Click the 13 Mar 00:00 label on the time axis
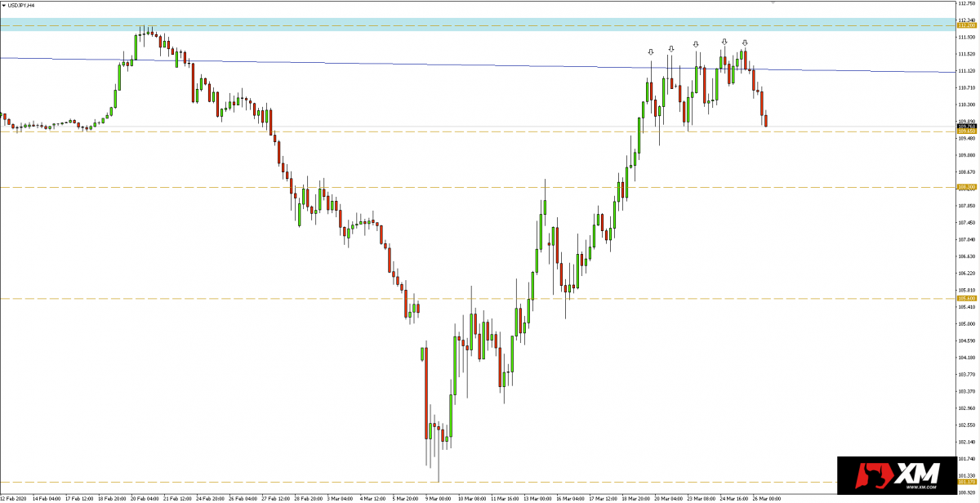Viewport: 980px width, 503px height. [x=539, y=498]
